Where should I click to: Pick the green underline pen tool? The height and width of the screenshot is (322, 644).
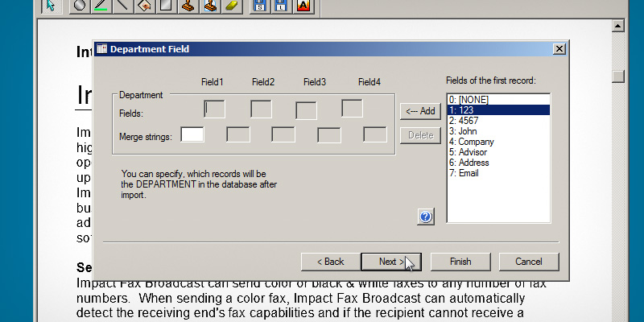[101, 6]
